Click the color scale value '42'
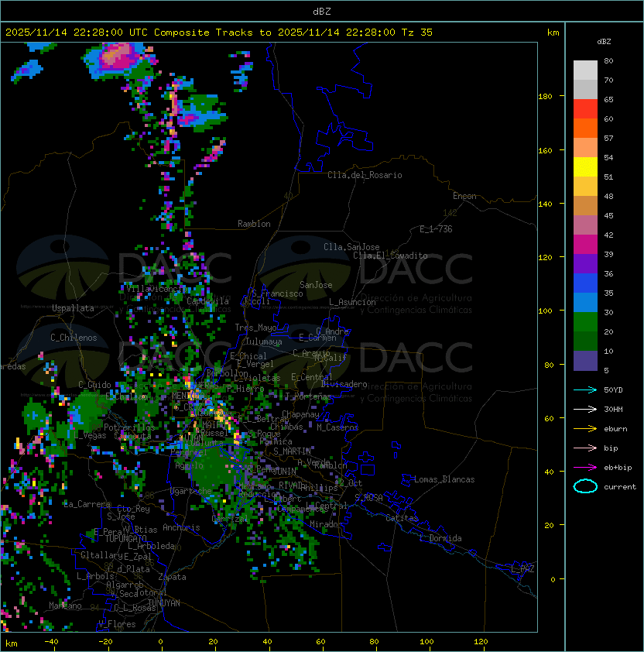 [608, 235]
